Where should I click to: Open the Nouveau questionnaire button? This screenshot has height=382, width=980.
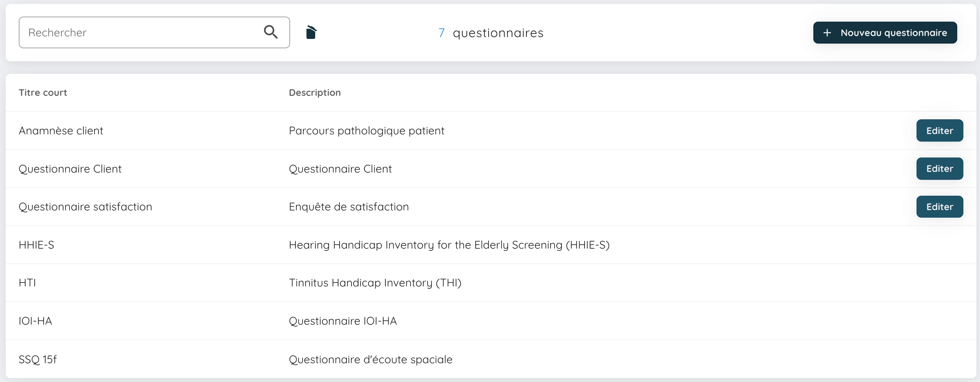[885, 33]
